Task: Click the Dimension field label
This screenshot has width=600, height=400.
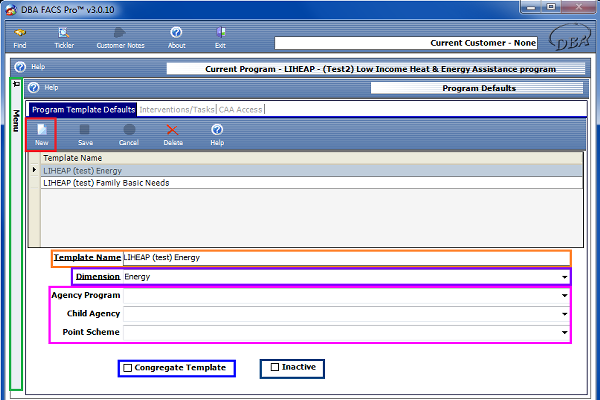Action: tap(98, 277)
